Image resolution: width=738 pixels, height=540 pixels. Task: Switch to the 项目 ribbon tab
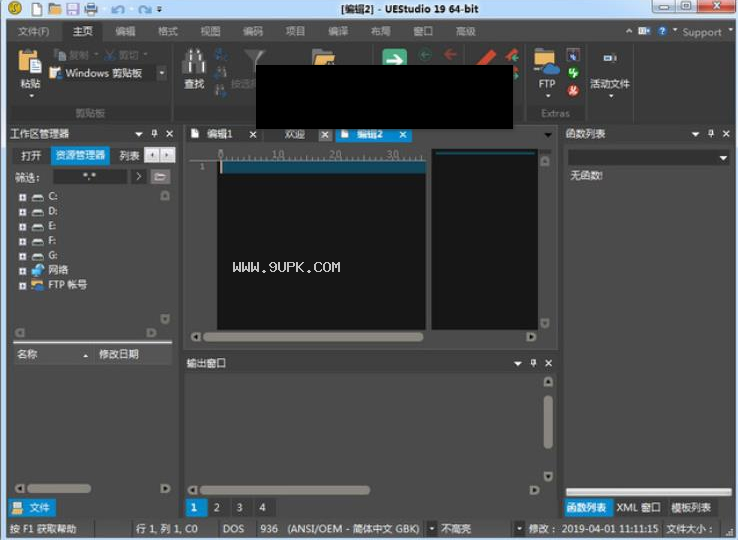click(295, 32)
